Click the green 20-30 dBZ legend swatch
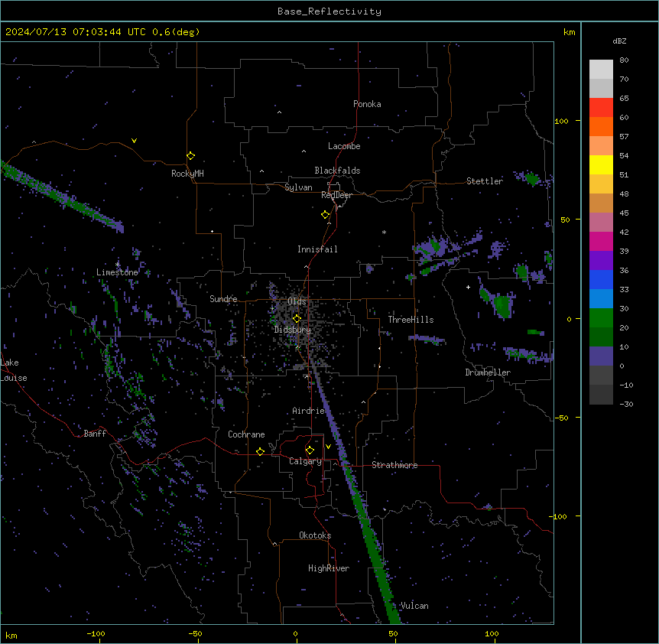The image size is (659, 644). coord(601,318)
